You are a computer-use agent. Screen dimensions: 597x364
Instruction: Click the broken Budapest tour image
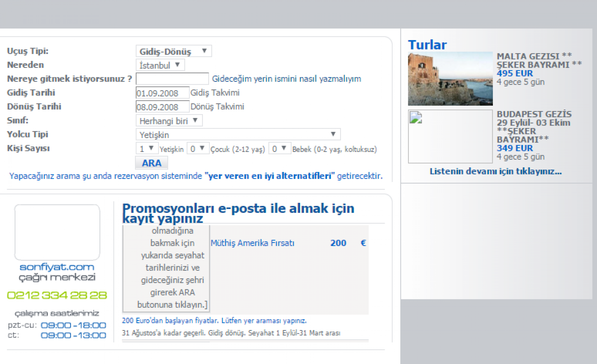(450, 136)
